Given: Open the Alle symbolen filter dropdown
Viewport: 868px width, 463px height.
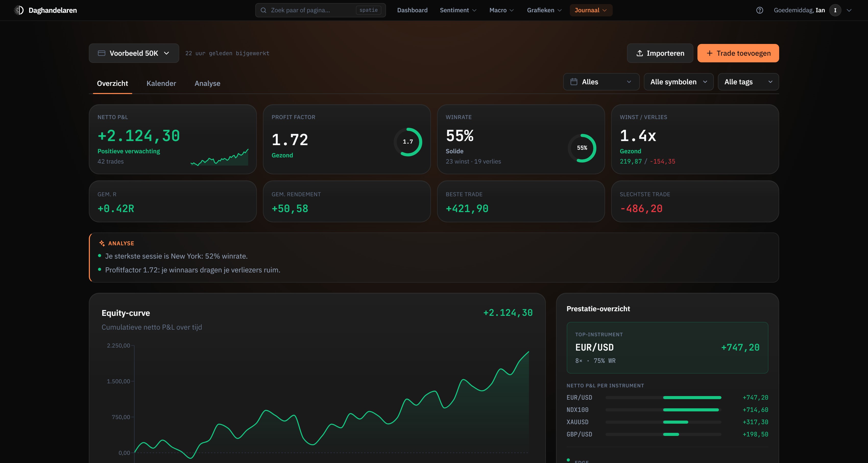Looking at the screenshot, I should point(679,82).
